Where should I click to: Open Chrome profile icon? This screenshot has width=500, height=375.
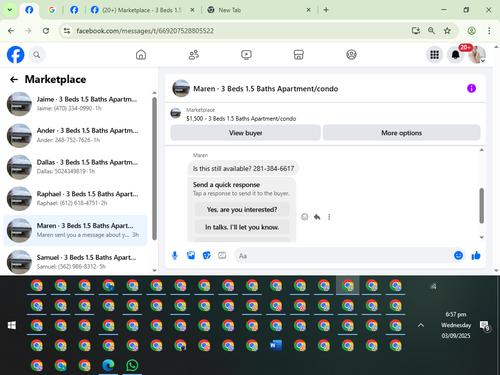point(471,31)
